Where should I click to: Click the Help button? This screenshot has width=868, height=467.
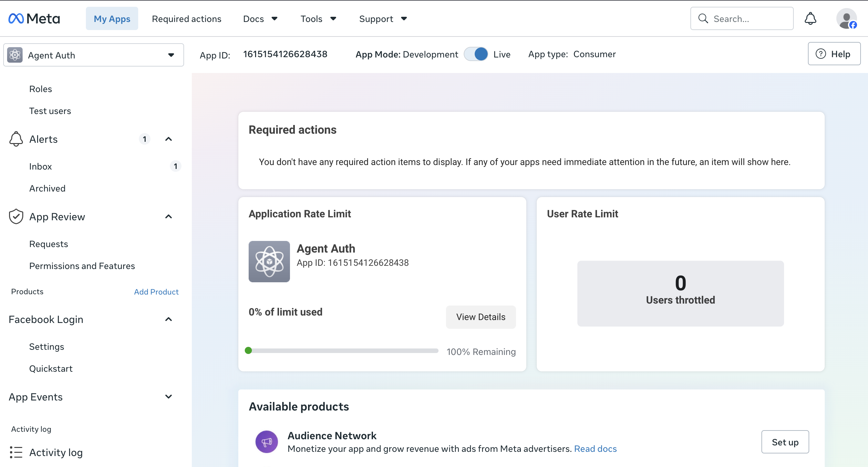point(834,54)
